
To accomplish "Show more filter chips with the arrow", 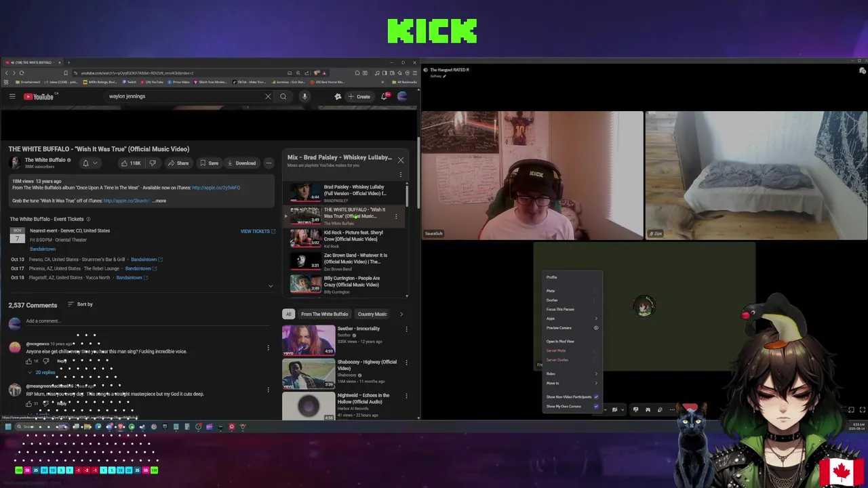I will (401, 314).
